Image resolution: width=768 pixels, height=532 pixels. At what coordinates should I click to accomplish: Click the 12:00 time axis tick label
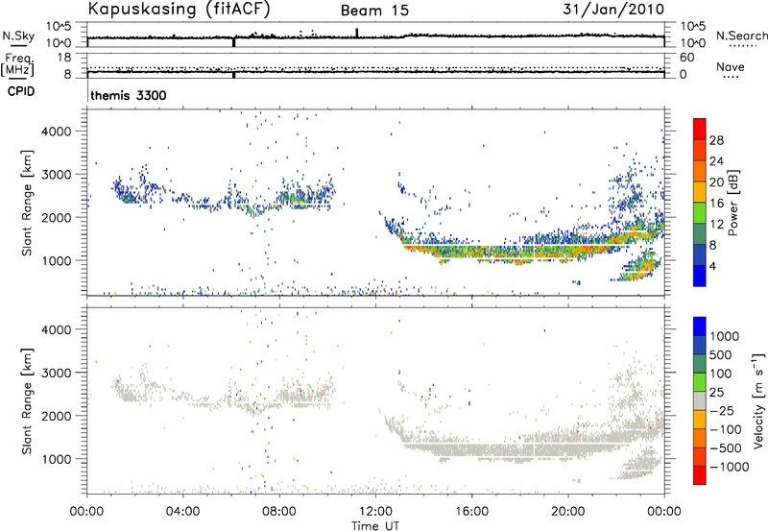(x=375, y=511)
